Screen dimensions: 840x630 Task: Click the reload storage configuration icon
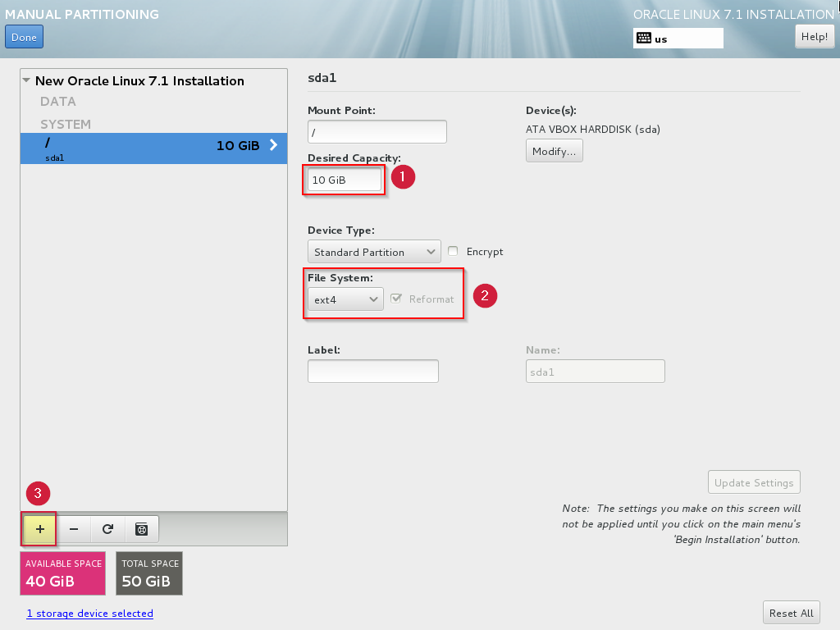tap(107, 529)
